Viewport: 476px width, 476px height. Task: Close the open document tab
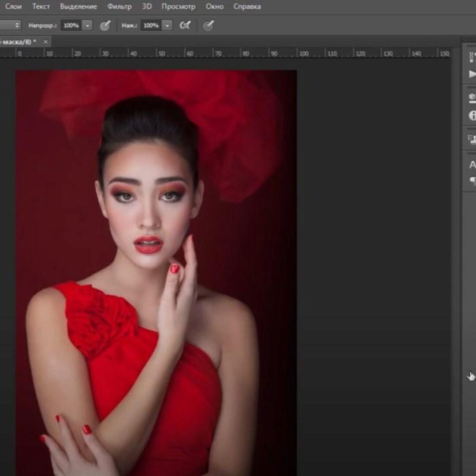[45, 41]
